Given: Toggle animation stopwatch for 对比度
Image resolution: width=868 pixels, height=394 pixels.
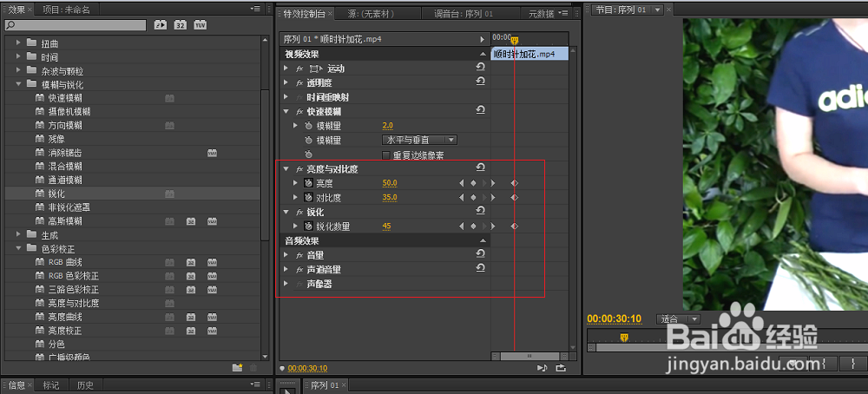Looking at the screenshot, I should 309,198.
